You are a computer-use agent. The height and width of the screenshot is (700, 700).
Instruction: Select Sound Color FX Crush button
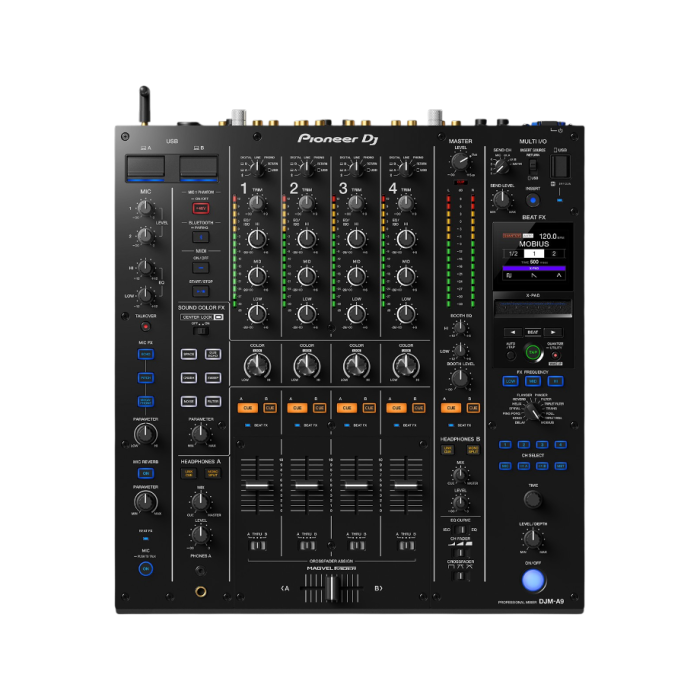189,378
